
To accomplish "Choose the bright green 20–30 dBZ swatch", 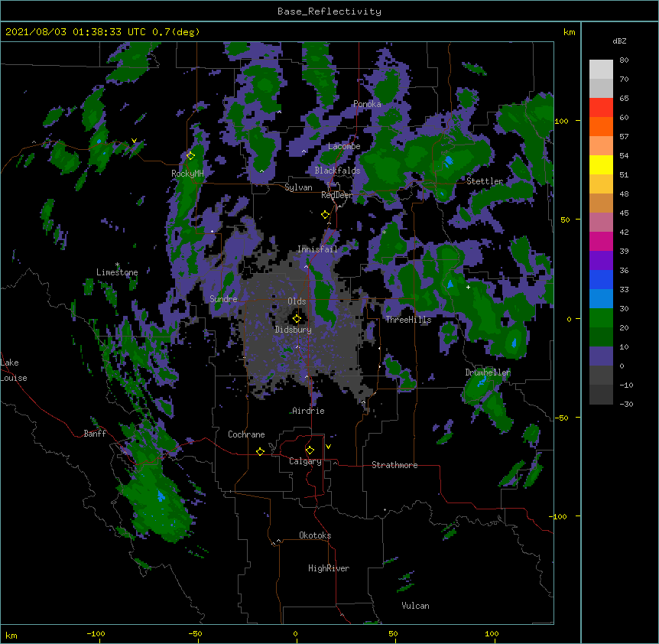I will click(601, 318).
